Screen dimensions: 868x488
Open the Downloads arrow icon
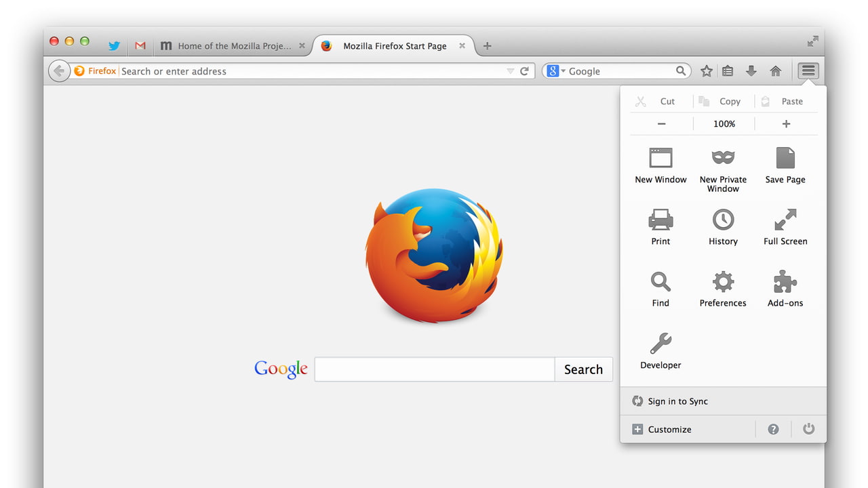click(751, 70)
